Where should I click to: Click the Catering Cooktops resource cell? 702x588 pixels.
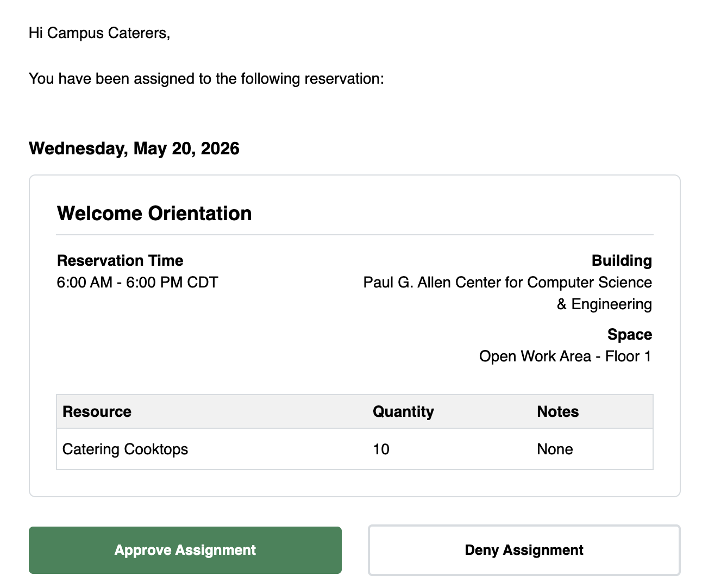pyautogui.click(x=126, y=449)
